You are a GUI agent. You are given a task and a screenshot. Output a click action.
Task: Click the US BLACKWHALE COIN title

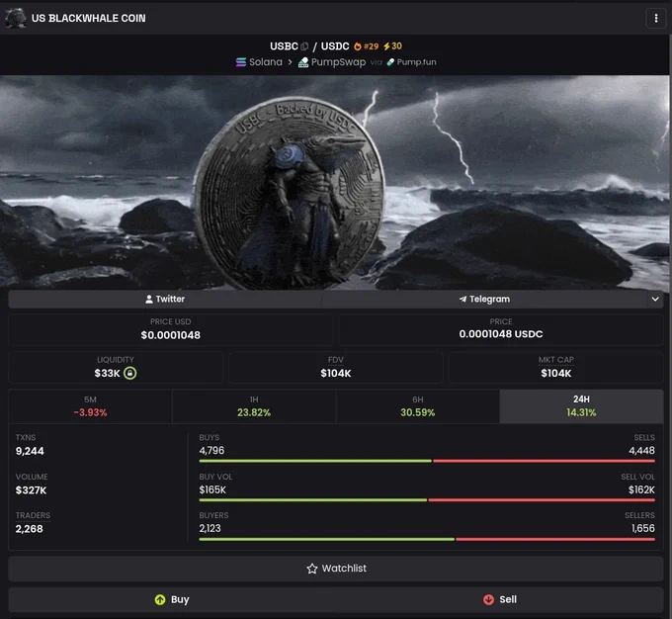88,18
